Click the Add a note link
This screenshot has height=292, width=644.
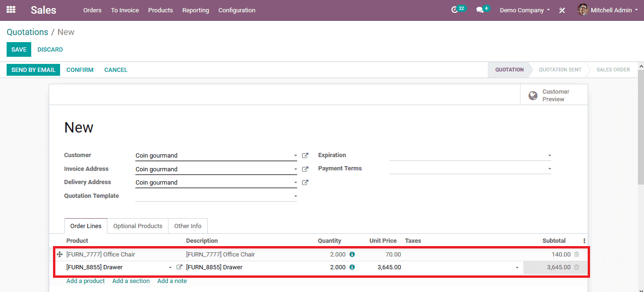click(172, 281)
